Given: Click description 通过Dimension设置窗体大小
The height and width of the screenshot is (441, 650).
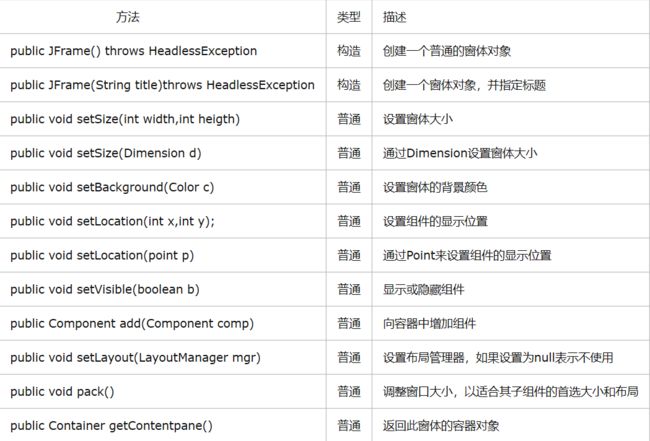Looking at the screenshot, I should (460, 153).
